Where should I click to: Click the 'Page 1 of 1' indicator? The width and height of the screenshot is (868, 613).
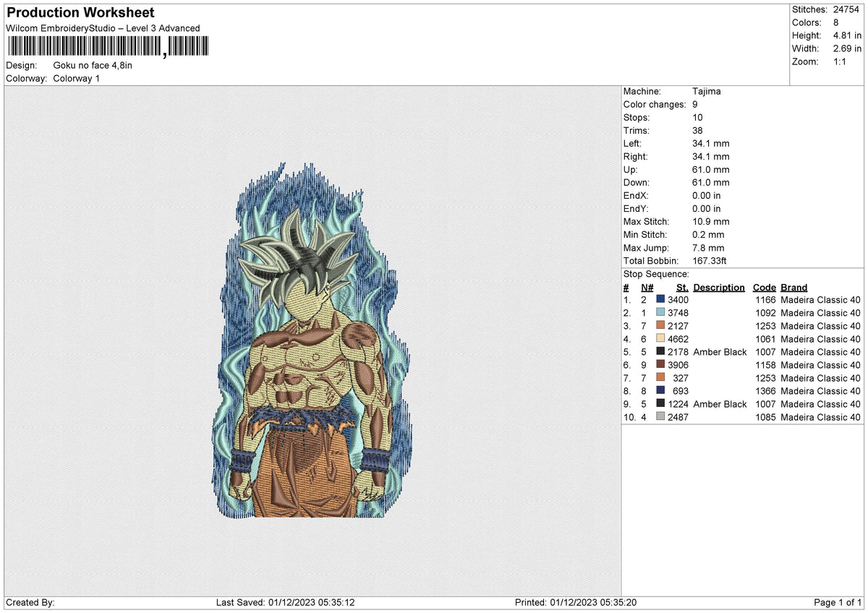(838, 602)
